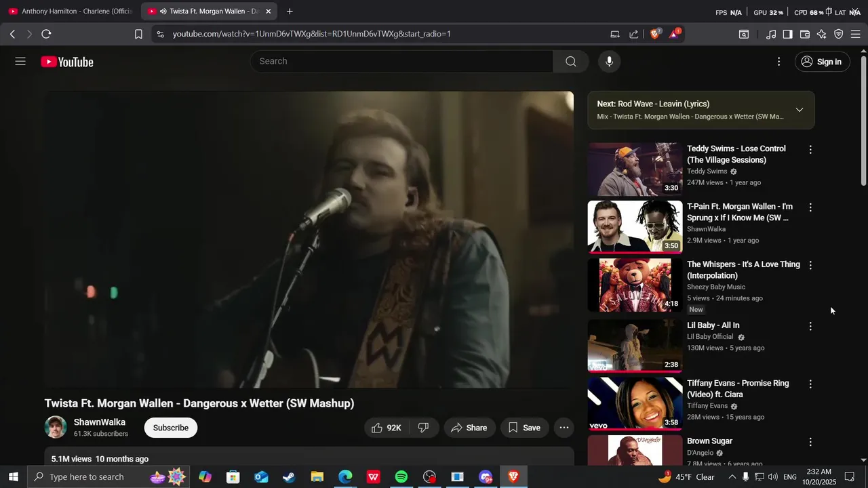Open Microsoft Edge from the taskbar

(x=345, y=477)
